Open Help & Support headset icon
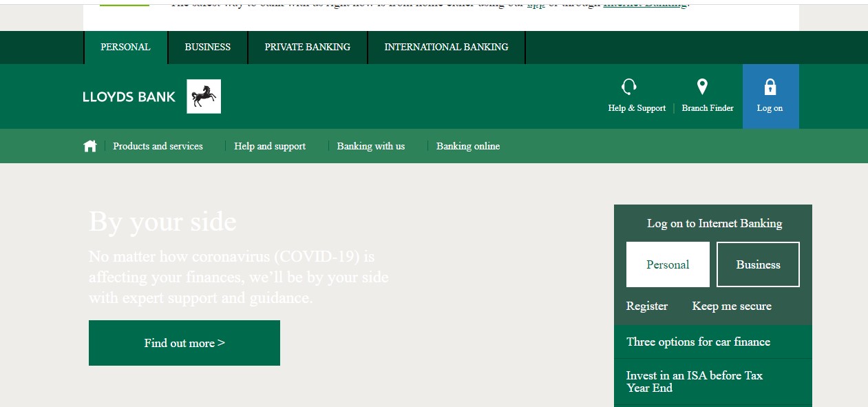This screenshot has height=407, width=868. click(628, 87)
